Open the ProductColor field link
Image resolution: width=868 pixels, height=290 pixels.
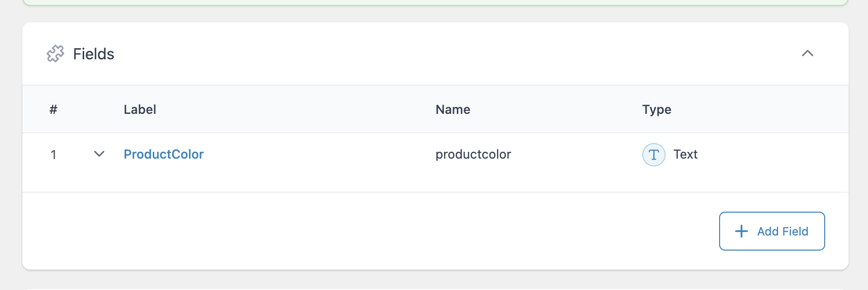(x=163, y=154)
